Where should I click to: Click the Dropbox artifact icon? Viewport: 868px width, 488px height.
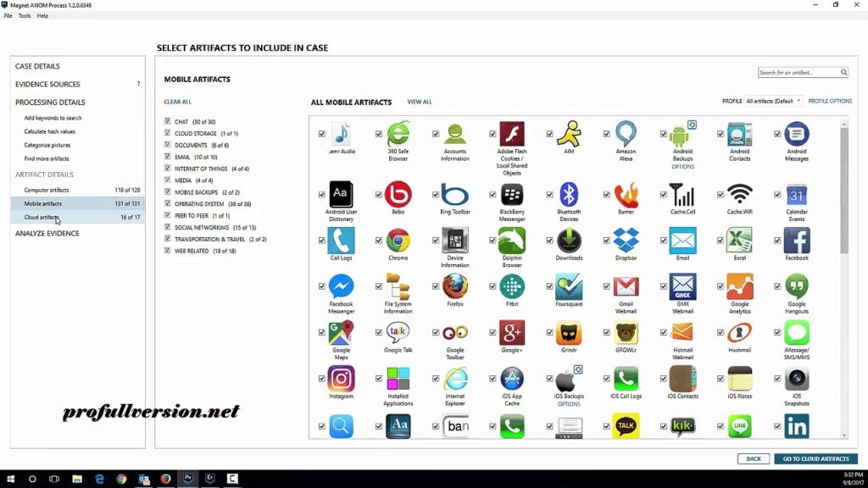coord(626,240)
